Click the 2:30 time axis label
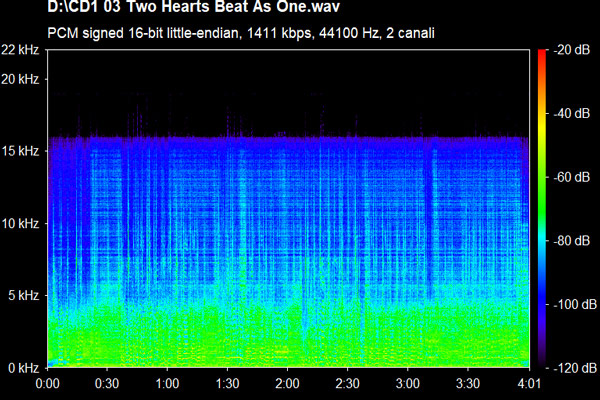 (347, 383)
